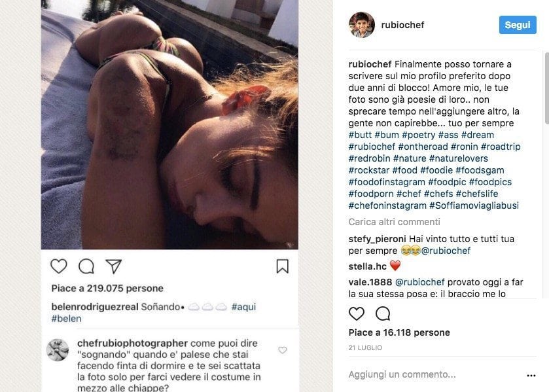Viewport: 549px width, 392px height.
Task: Open the vale.1888 commenter profile
Action: [370, 282]
